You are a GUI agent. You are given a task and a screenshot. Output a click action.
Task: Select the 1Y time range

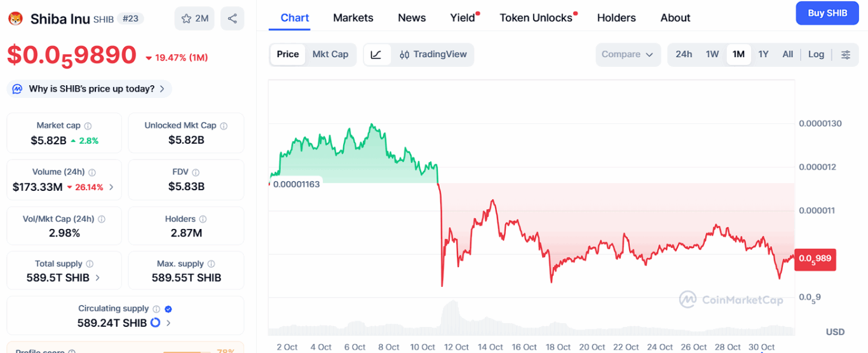[x=763, y=55]
